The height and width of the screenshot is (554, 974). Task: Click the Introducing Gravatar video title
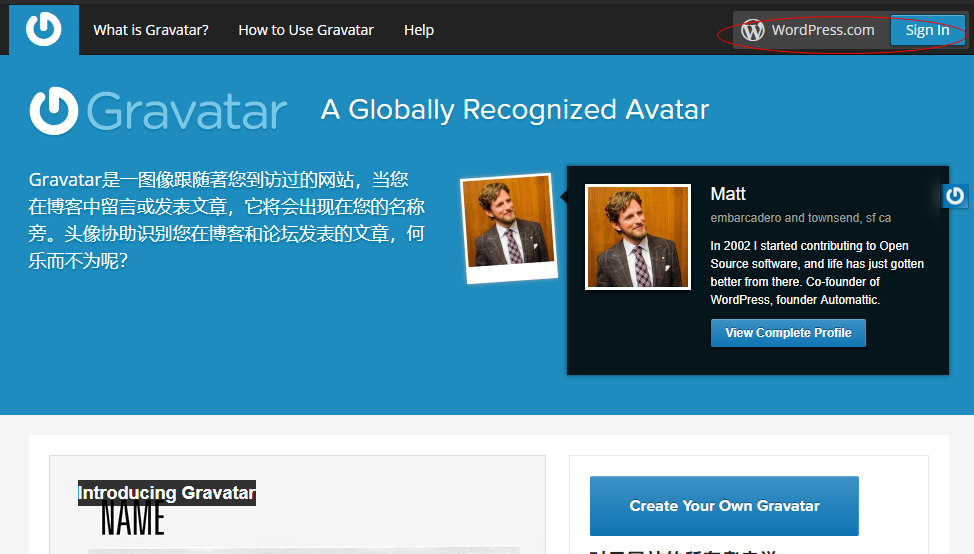click(166, 493)
